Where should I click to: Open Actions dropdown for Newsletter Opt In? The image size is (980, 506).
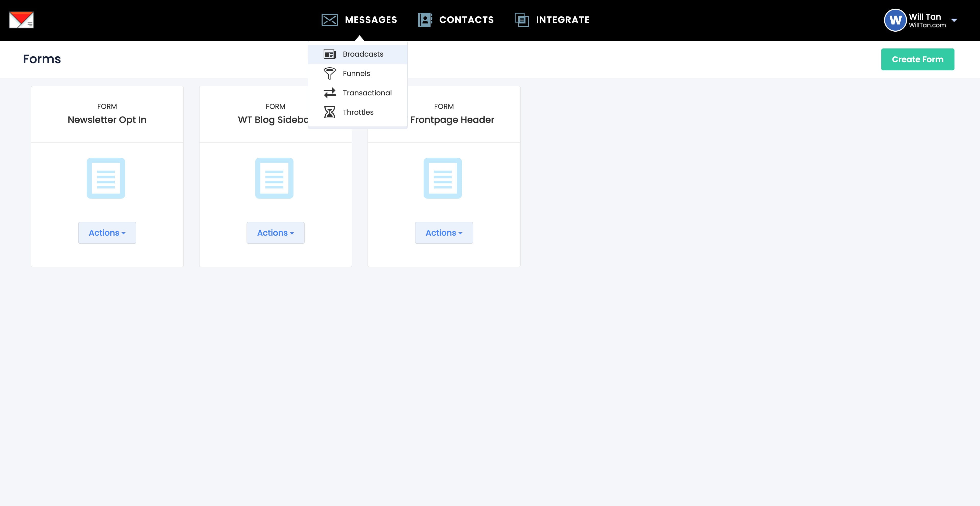click(x=107, y=233)
